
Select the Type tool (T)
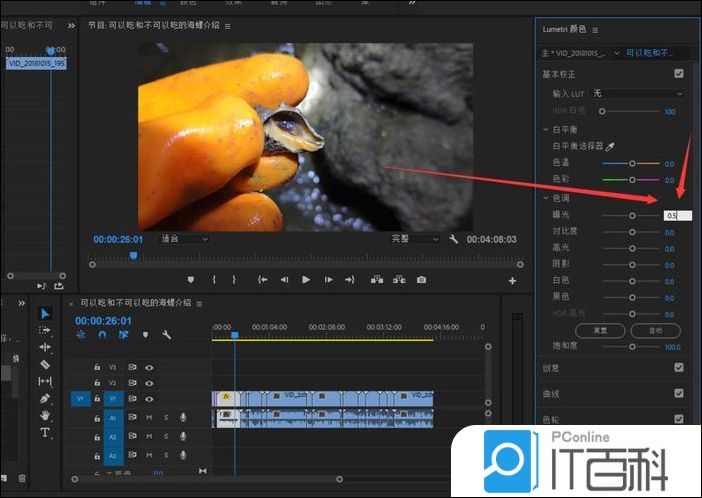(45, 432)
